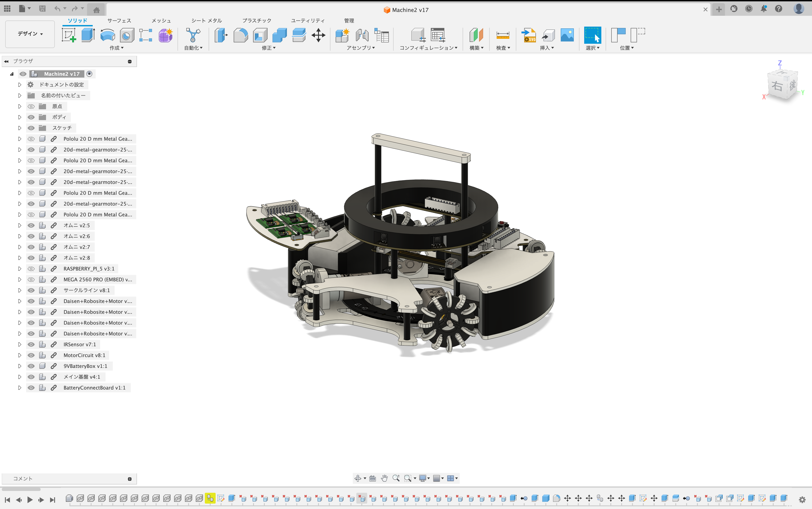This screenshot has height=509, width=812.
Task: Select the Pan hand icon
Action: coord(384,478)
